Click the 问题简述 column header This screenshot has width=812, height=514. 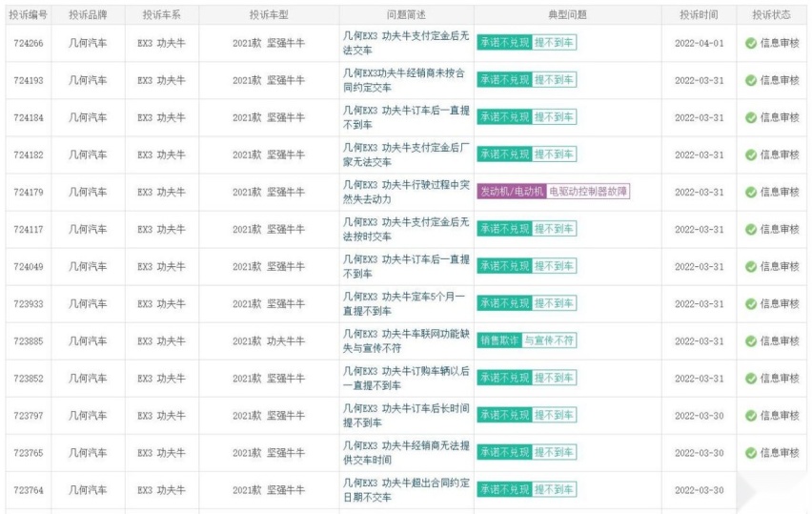[407, 15]
